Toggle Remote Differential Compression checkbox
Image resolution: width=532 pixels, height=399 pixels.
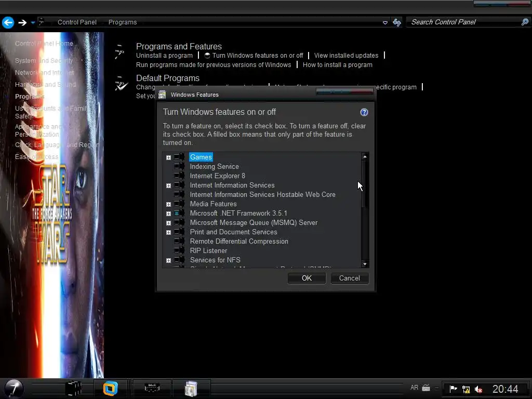point(177,241)
